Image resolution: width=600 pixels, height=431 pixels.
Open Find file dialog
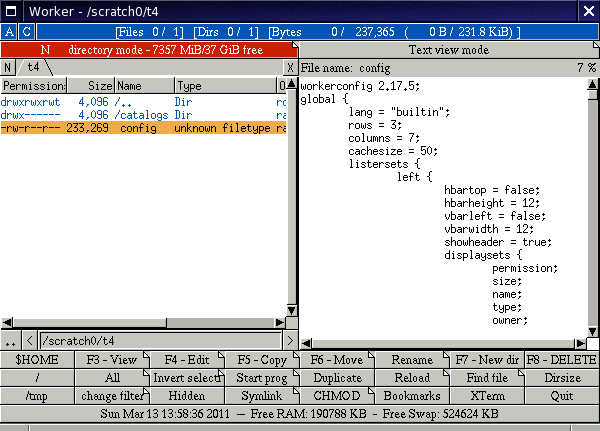pyautogui.click(x=487, y=378)
